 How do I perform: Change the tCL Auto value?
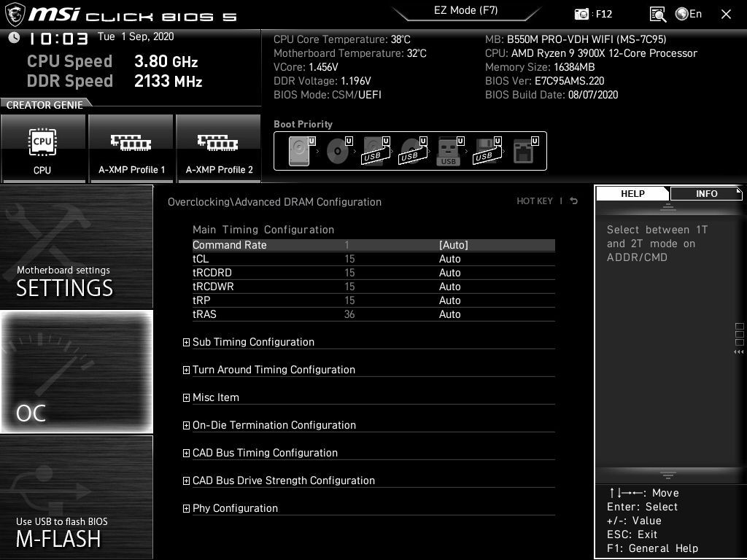click(x=449, y=259)
